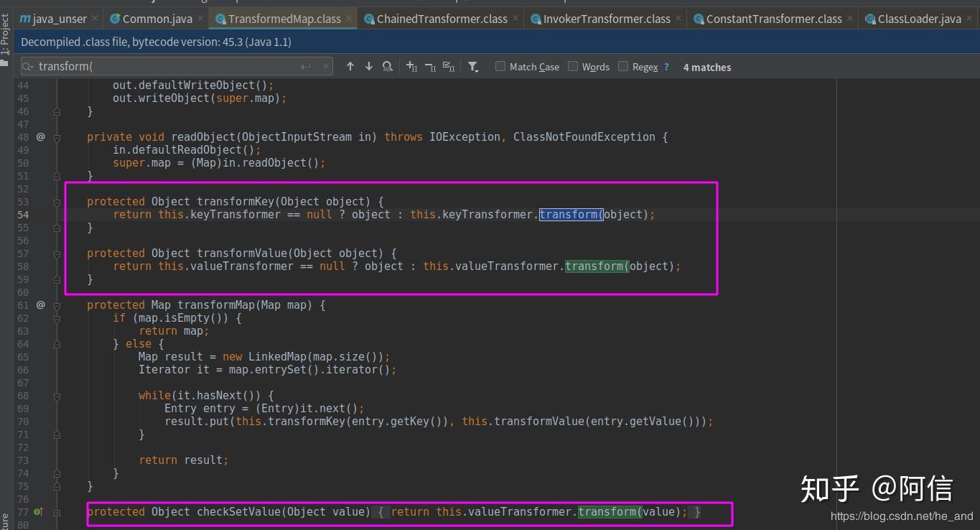
Task: Jump to previous search occurrence arrow
Action: coord(350,67)
